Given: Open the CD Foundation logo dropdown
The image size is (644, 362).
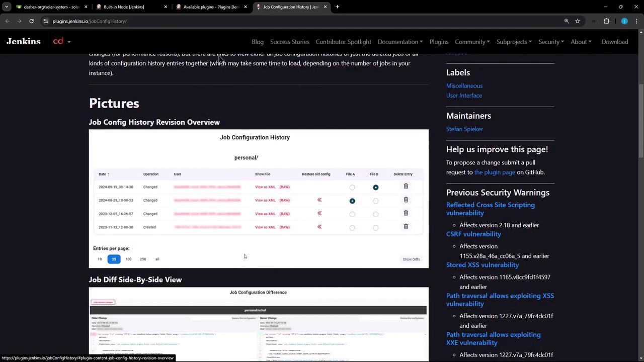Looking at the screenshot, I should (x=61, y=42).
